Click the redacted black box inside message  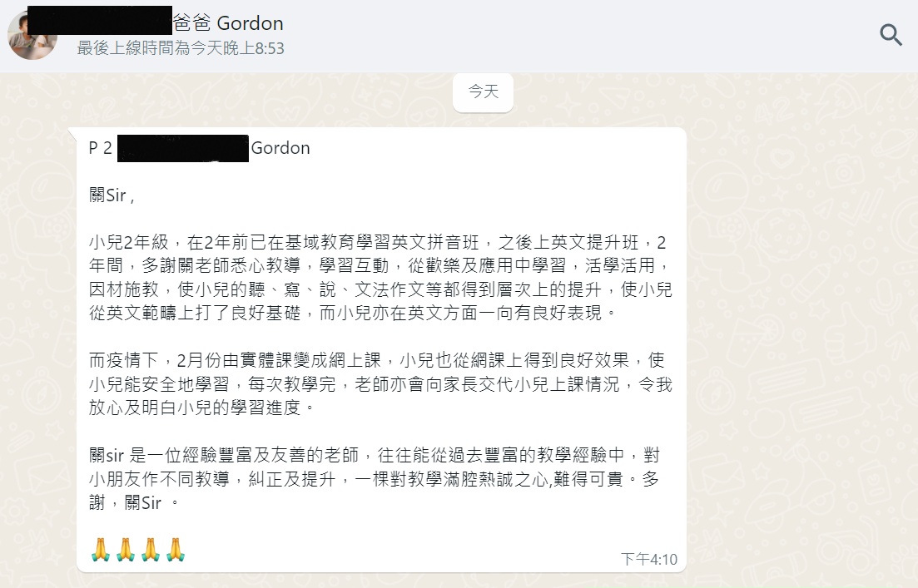183,148
